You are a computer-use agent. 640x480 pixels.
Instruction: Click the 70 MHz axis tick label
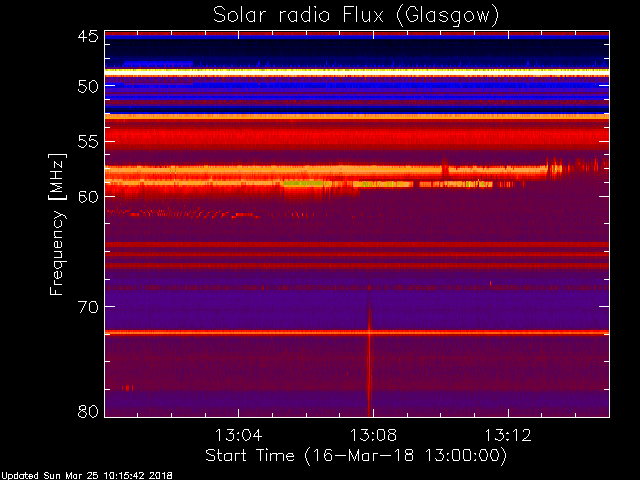(88, 307)
